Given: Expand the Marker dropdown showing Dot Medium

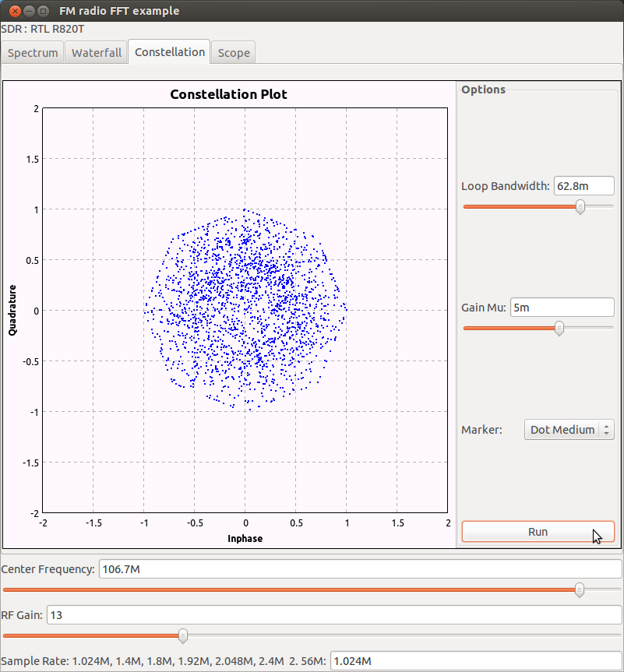Looking at the screenshot, I should [x=569, y=430].
